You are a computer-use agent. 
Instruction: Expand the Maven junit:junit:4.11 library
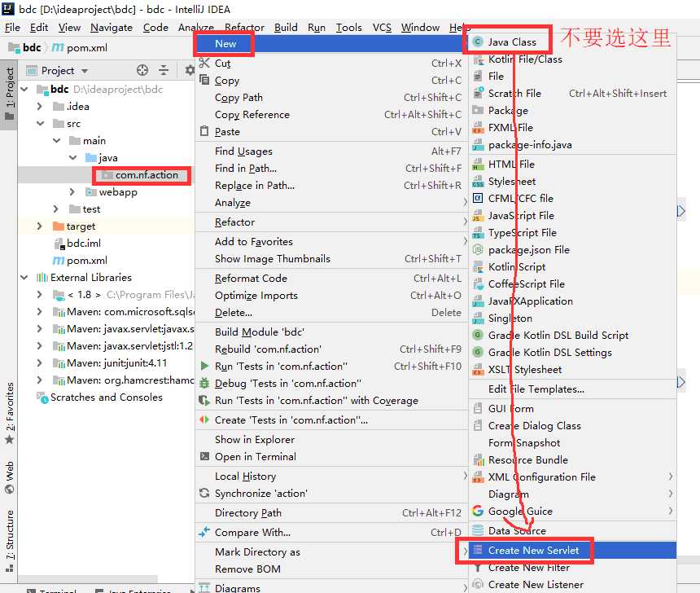click(x=39, y=362)
